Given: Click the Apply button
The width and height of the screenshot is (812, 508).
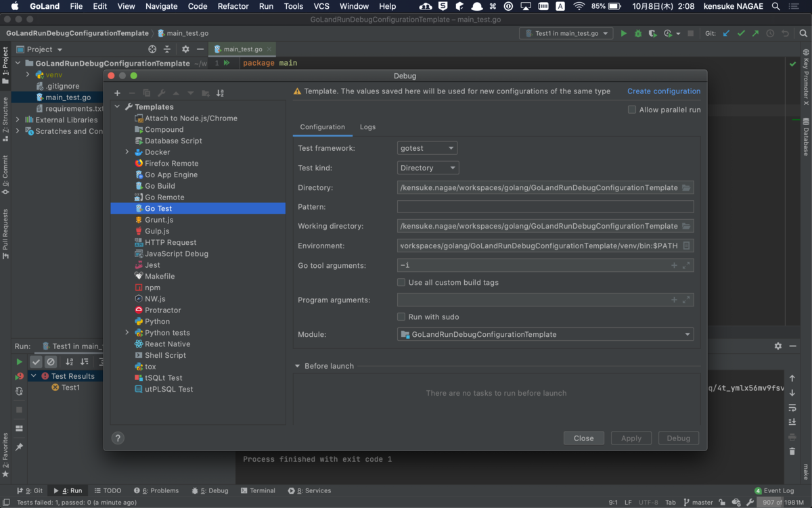Looking at the screenshot, I should click(x=631, y=438).
